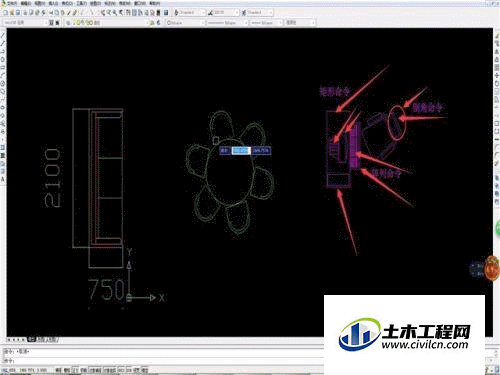Click the Help icon on the Standard toolbar
The image size is (500, 375).
pos(166,13)
